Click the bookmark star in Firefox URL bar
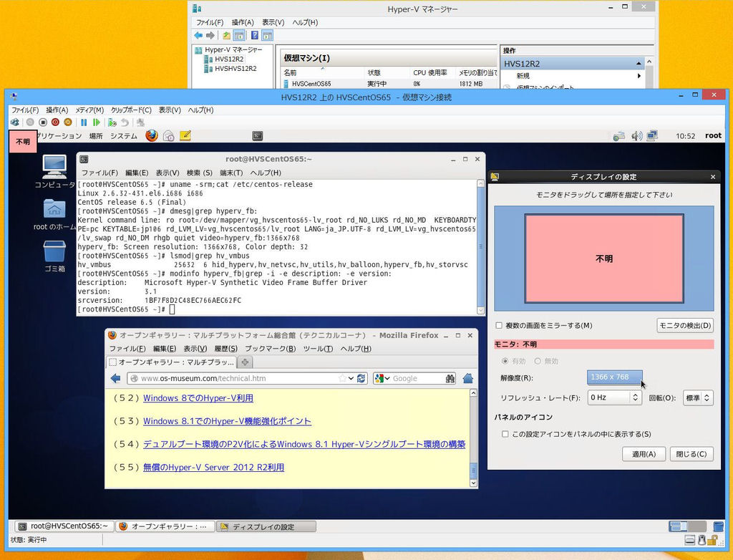Viewport: 733px width, 560px height. tap(342, 379)
